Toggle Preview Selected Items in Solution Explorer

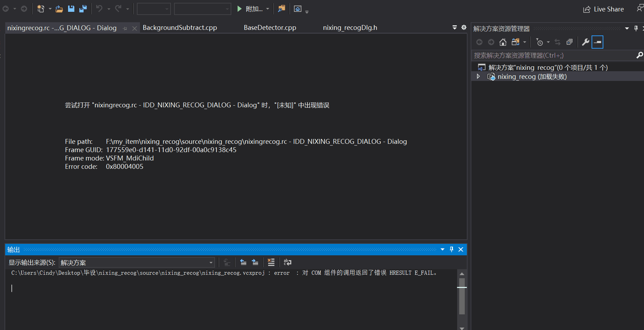(597, 42)
